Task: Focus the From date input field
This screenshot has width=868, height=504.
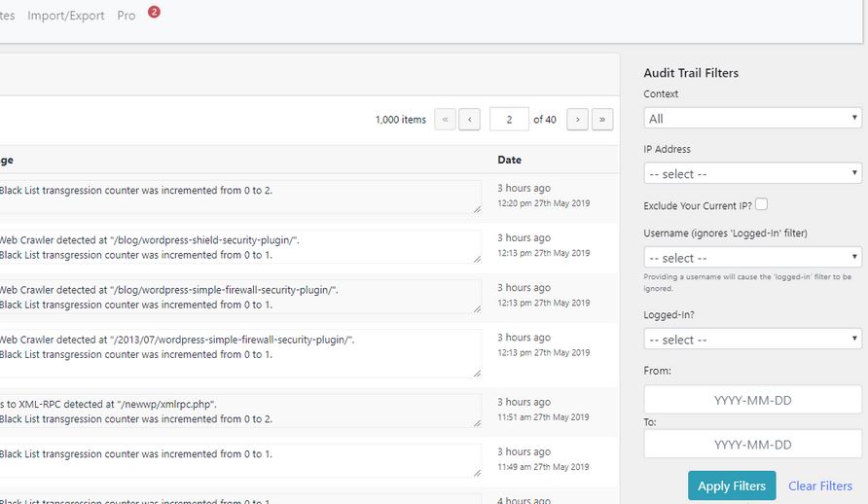Action: click(752, 399)
